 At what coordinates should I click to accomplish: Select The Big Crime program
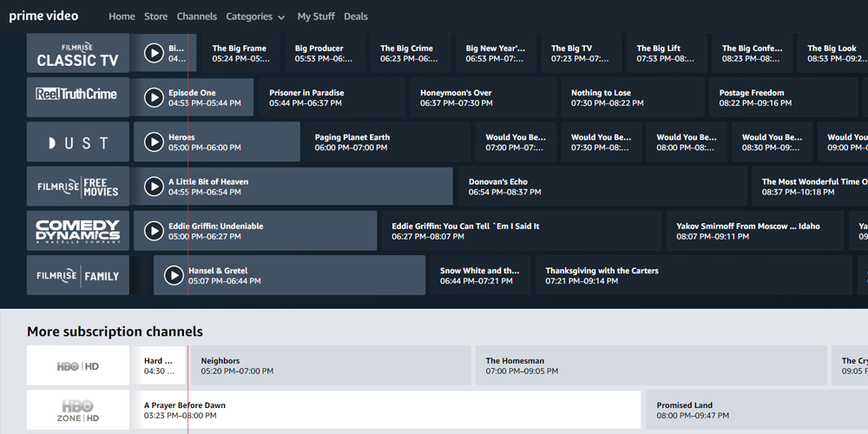pos(411,53)
